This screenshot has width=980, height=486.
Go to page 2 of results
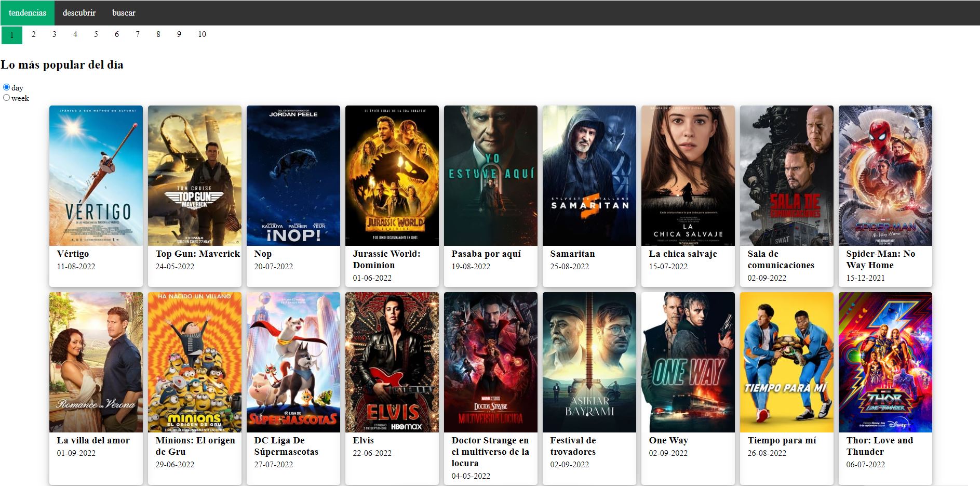coord(33,34)
